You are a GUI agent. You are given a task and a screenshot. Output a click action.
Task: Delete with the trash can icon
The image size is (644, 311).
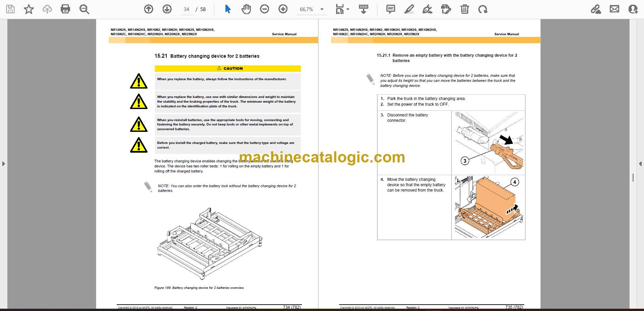coord(465,9)
